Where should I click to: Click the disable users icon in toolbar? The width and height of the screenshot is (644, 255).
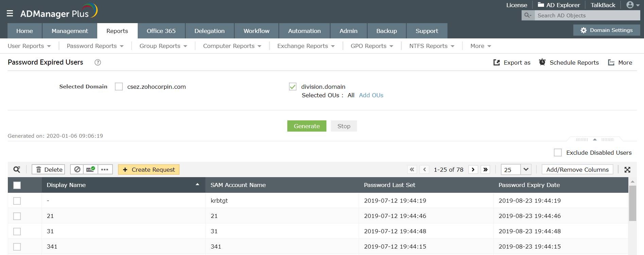coord(77,169)
